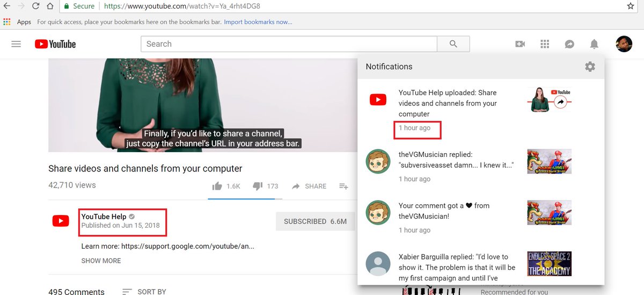
Task: Open Xabier Barguilla replied notification
Action: click(481, 264)
